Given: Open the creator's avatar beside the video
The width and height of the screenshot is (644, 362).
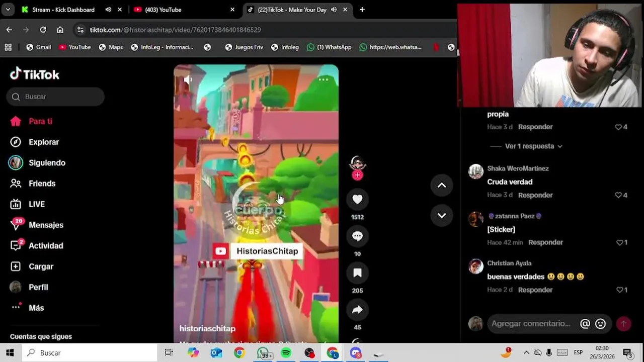Looking at the screenshot, I should pos(357,163).
